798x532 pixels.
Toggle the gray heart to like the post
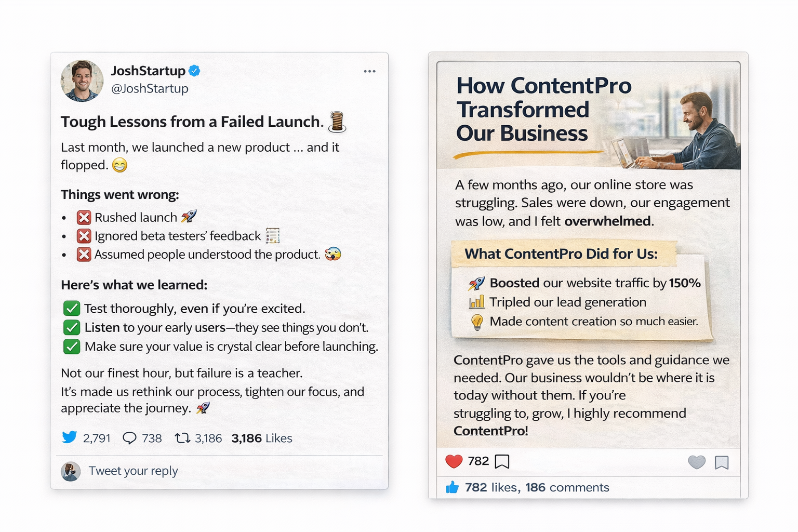pos(696,462)
